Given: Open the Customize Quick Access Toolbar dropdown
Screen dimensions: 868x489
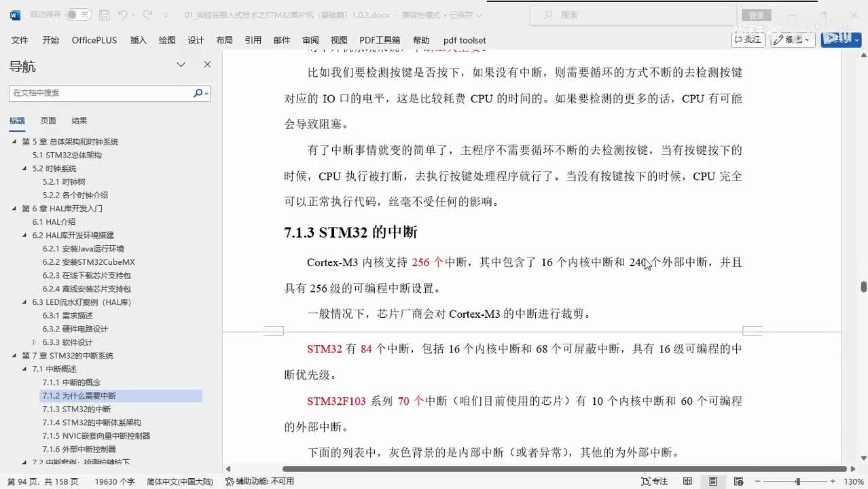Looking at the screenshot, I should point(166,15).
